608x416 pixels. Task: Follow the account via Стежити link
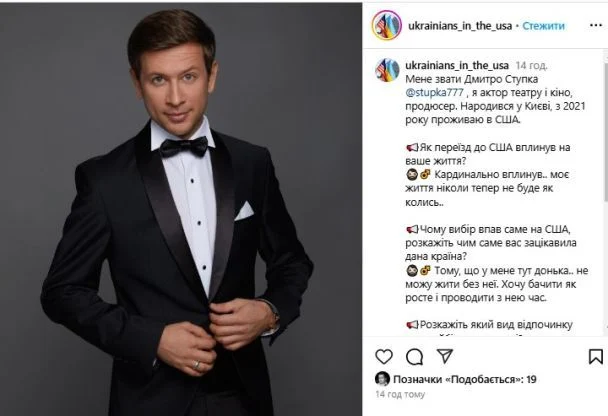(543, 26)
